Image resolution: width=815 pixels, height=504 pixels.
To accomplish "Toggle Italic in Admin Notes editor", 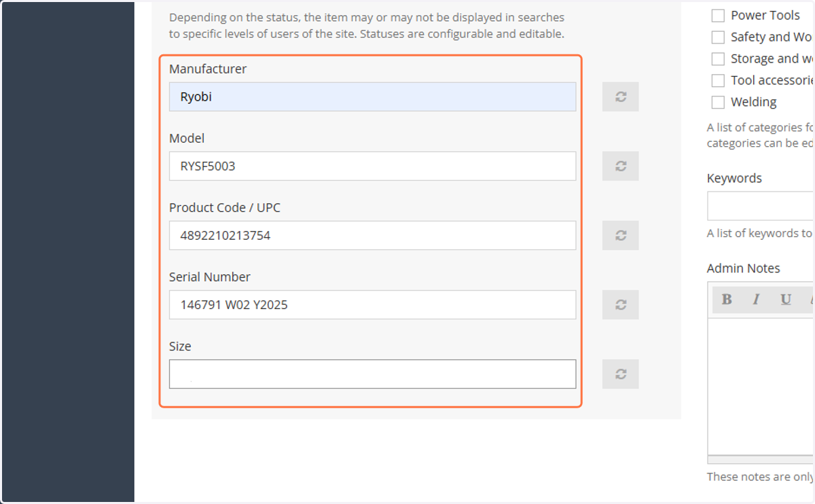I will click(x=756, y=300).
